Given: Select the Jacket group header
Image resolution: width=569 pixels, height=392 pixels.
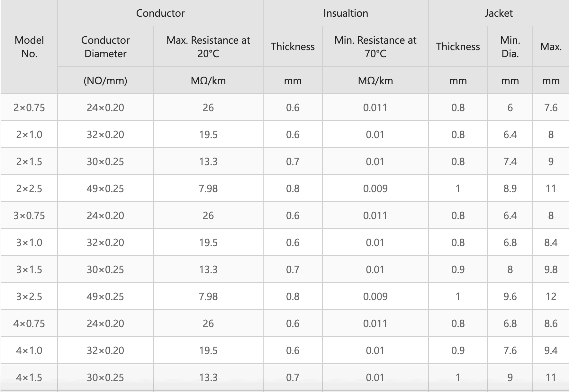Looking at the screenshot, I should point(499,13).
